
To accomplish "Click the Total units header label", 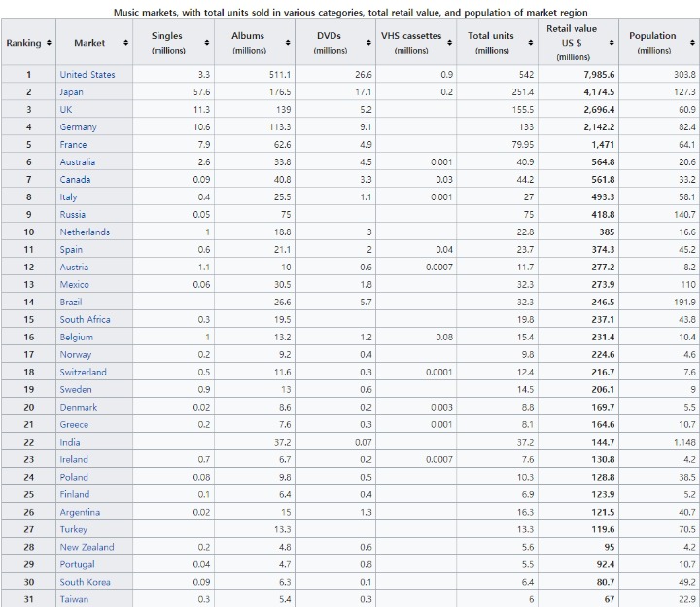I will coord(492,43).
